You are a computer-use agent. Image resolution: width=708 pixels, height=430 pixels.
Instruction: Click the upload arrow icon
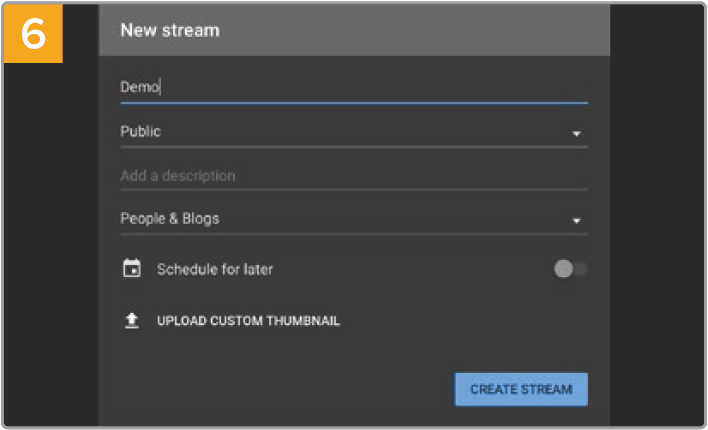[x=132, y=320]
